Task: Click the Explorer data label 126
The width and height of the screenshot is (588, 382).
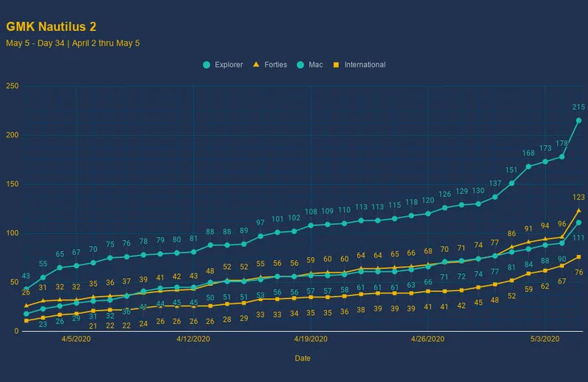Action: [445, 194]
